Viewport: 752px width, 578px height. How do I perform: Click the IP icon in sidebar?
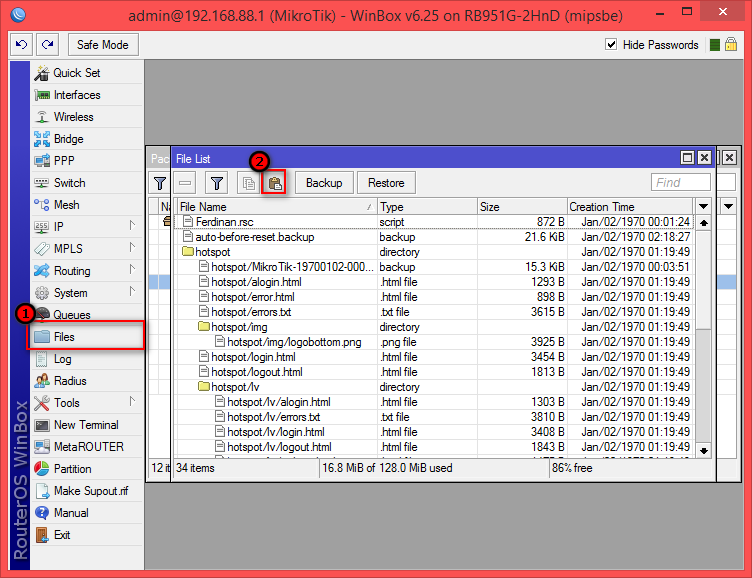(x=42, y=227)
